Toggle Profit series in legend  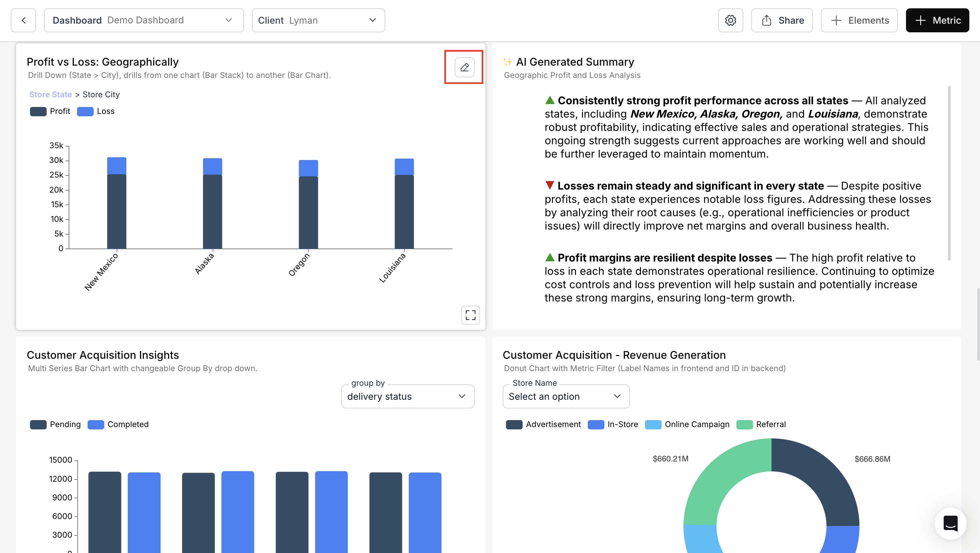[50, 112]
